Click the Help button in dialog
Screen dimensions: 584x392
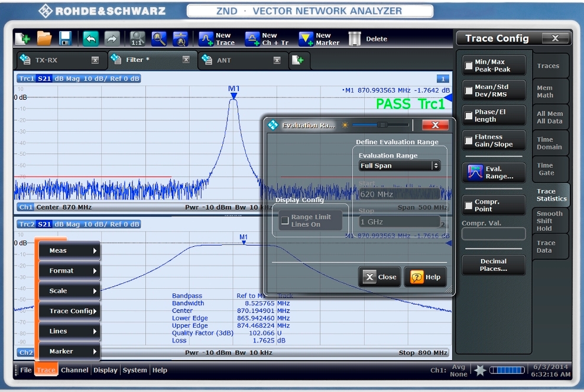(426, 277)
